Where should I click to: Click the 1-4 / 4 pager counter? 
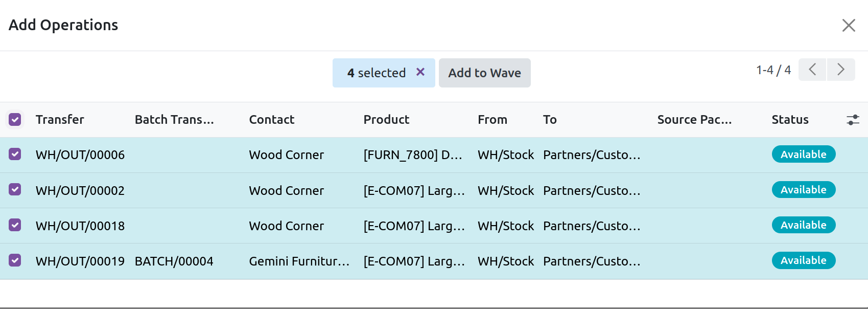click(773, 70)
